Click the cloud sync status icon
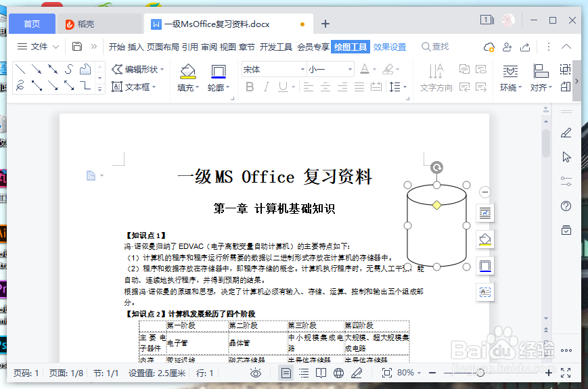This screenshot has height=389, width=588. pyautogui.click(x=489, y=47)
